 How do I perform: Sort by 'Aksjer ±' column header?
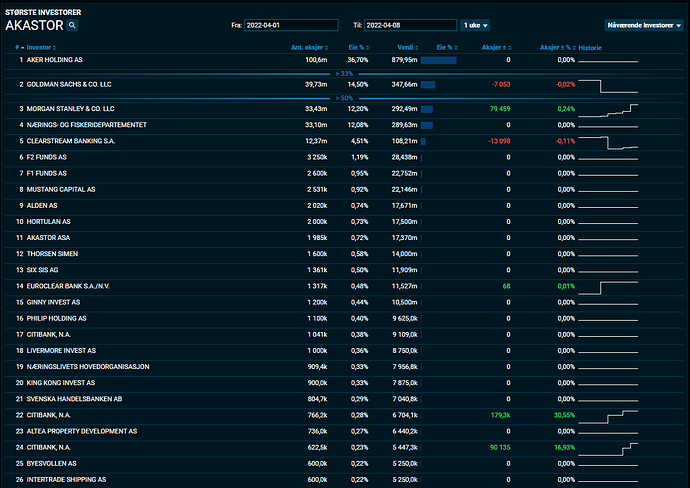tap(496, 47)
